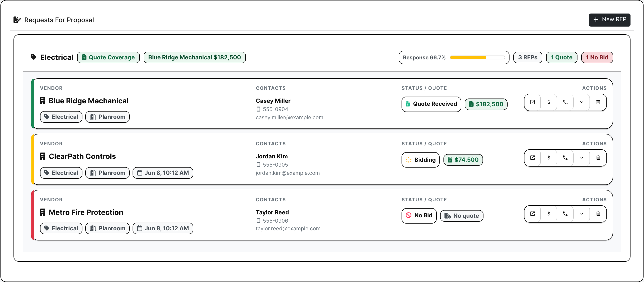The image size is (644, 282).
Task: Click phone icon for Blue Ridge Mechanical
Action: (565, 102)
